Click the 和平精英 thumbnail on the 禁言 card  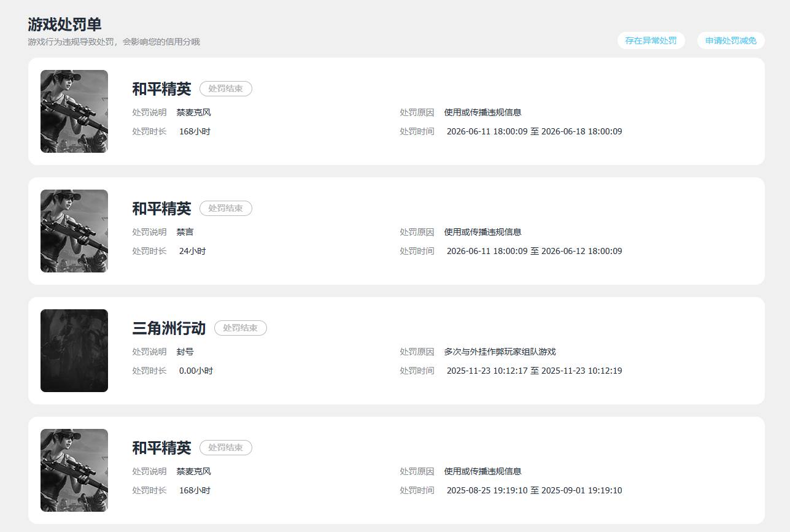click(74, 231)
